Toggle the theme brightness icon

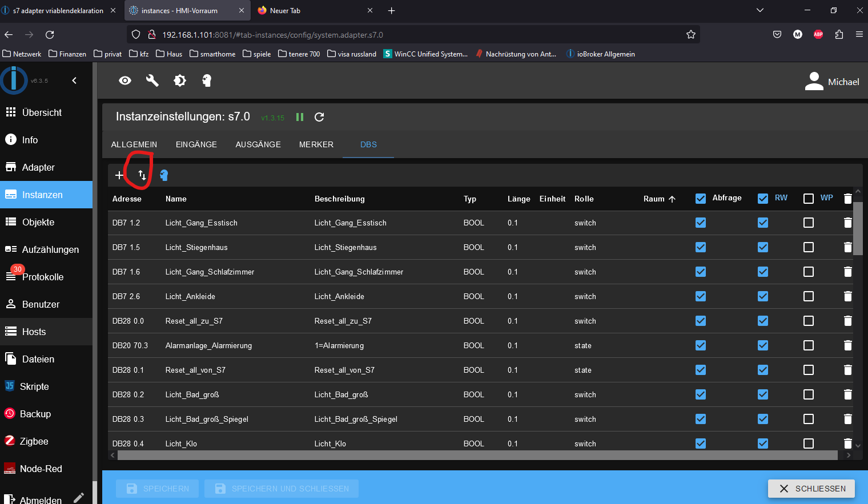[180, 80]
